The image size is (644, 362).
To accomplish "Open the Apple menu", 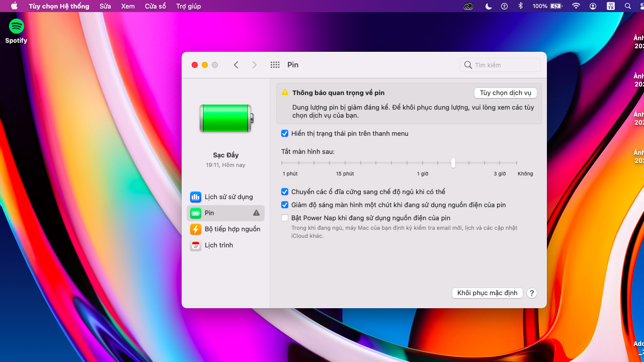I will [x=14, y=6].
